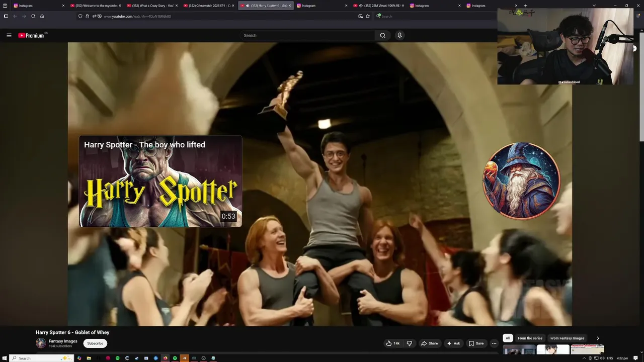The height and width of the screenshot is (362, 644).
Task: Open Firefox from the taskbar
Action: [165, 358]
